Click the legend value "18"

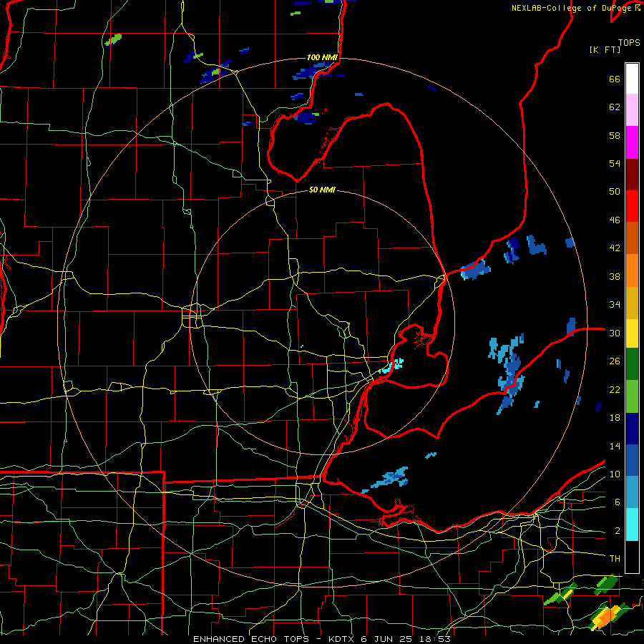[615, 418]
